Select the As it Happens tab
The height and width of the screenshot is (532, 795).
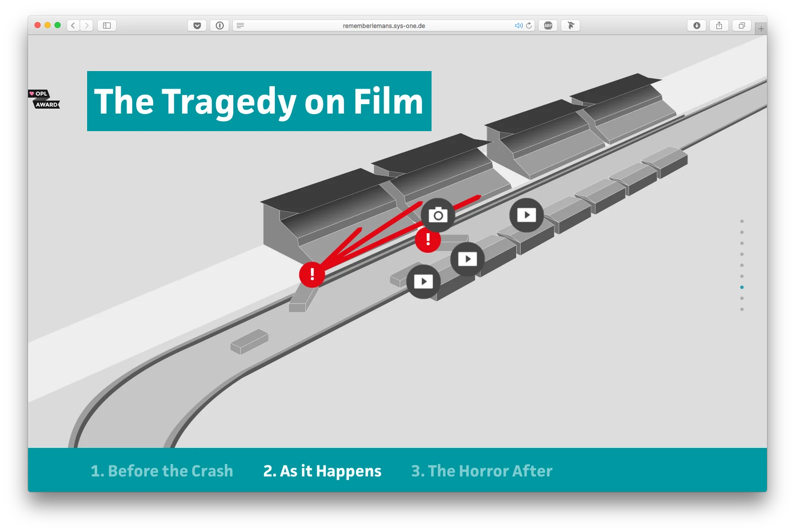(x=322, y=471)
